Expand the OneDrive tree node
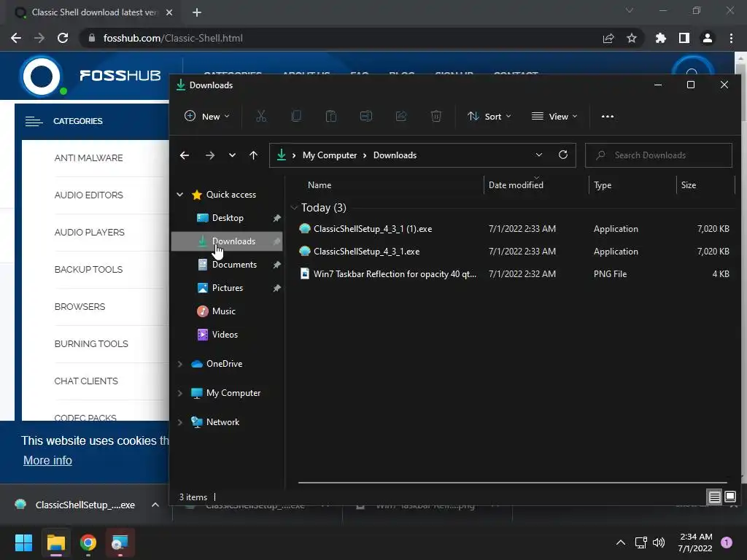This screenshot has width=747, height=560. click(x=180, y=364)
